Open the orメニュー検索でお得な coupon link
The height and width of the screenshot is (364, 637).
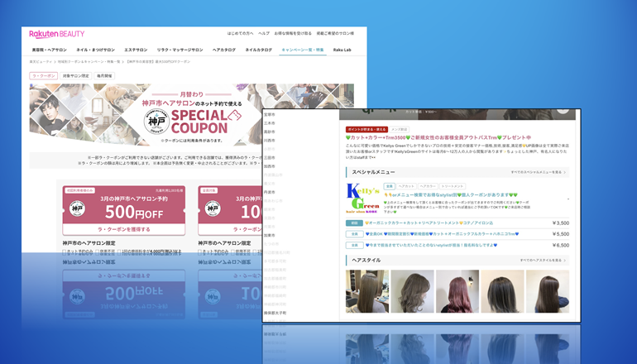[x=451, y=195]
